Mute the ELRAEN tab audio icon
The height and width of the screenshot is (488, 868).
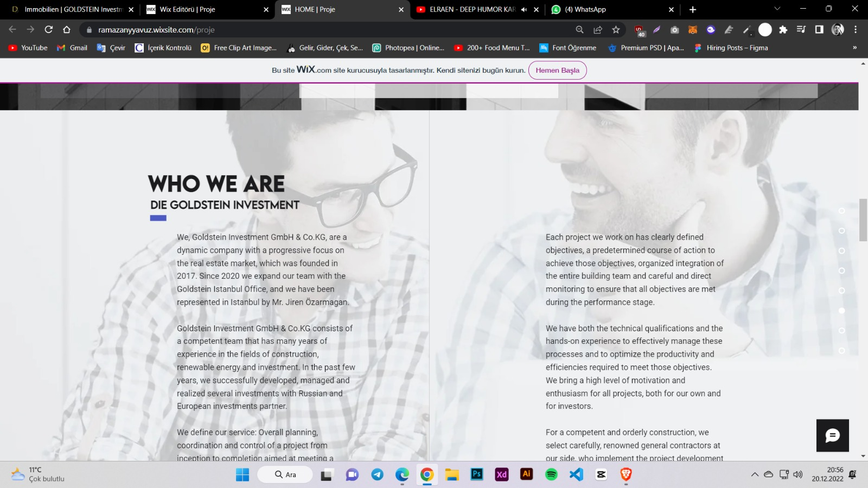click(x=524, y=10)
